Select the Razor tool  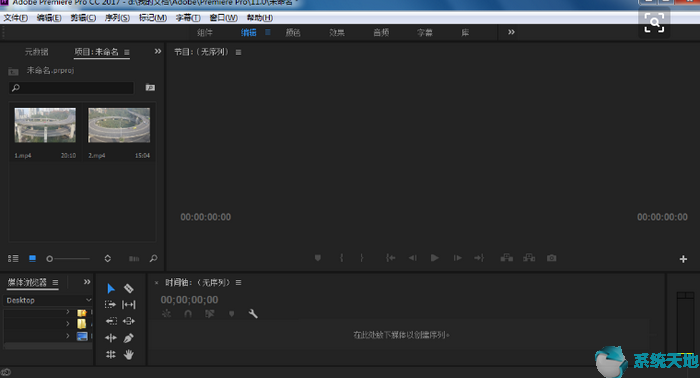tap(129, 288)
